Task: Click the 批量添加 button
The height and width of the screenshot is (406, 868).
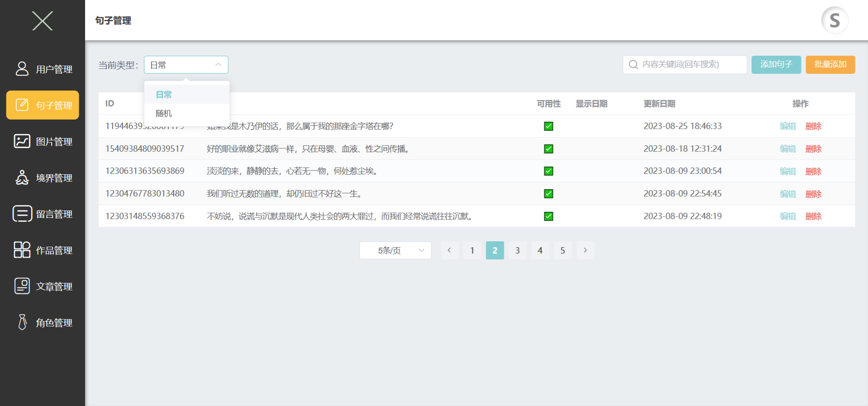Action: 830,65
